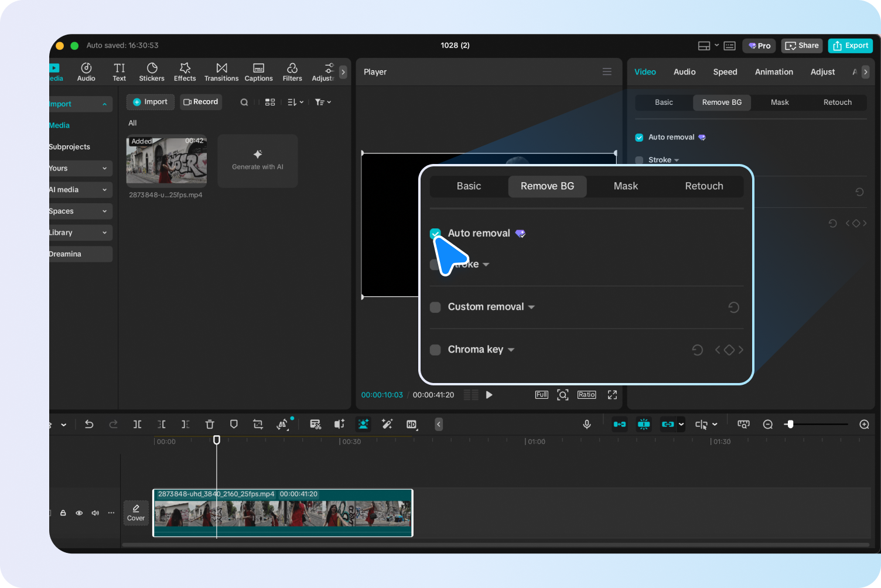Enable the Chroma key checkbox
Image resolution: width=881 pixels, height=588 pixels.
pyautogui.click(x=435, y=349)
